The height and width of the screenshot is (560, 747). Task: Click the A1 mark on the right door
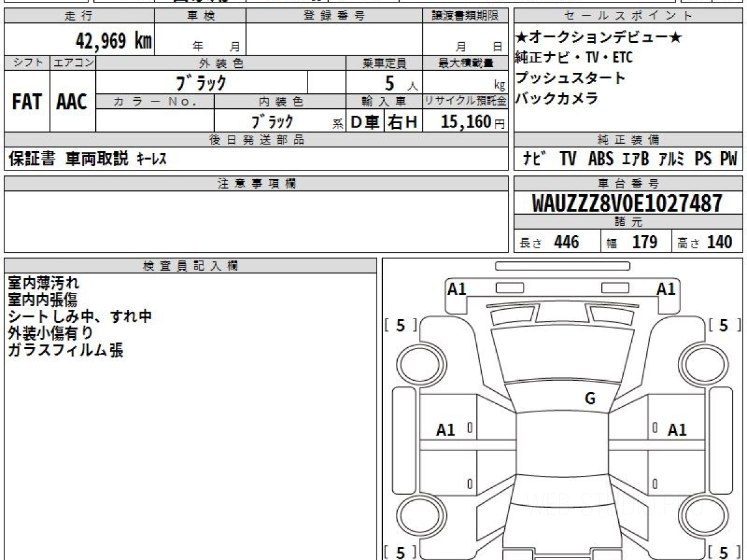tap(677, 430)
